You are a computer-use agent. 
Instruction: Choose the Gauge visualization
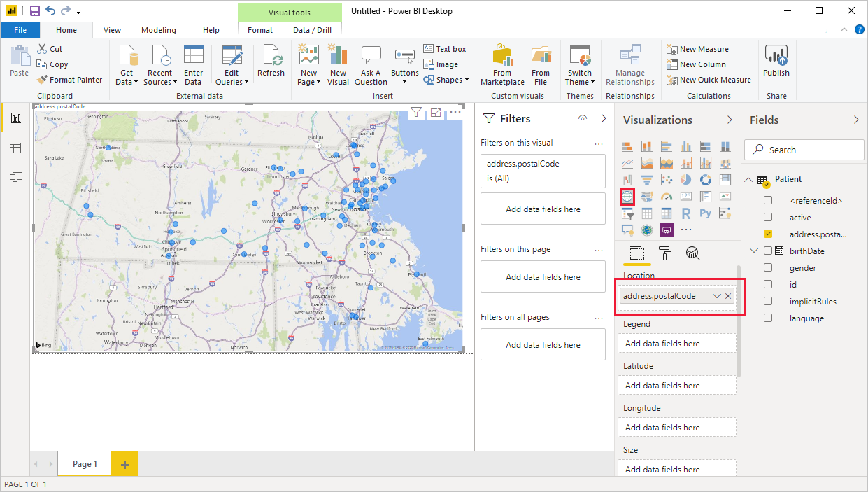(x=667, y=197)
